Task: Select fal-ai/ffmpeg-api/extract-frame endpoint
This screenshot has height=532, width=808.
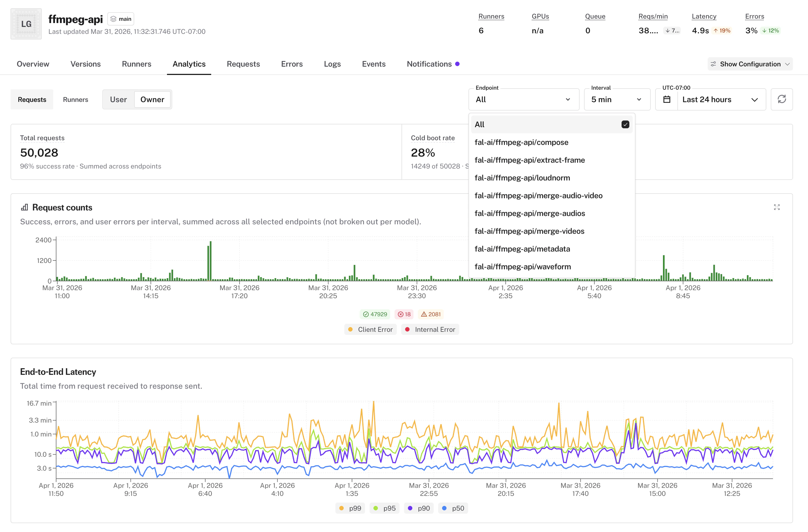Action: coord(530,160)
